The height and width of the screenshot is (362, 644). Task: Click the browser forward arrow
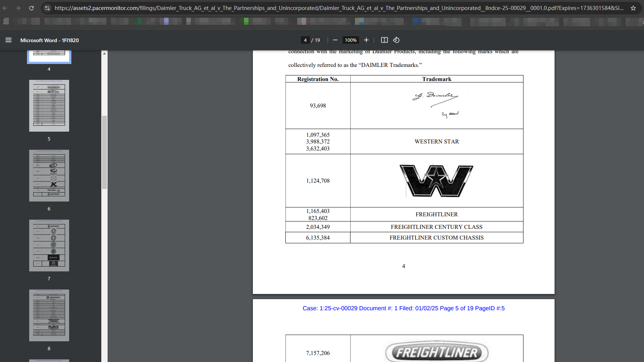click(18, 8)
